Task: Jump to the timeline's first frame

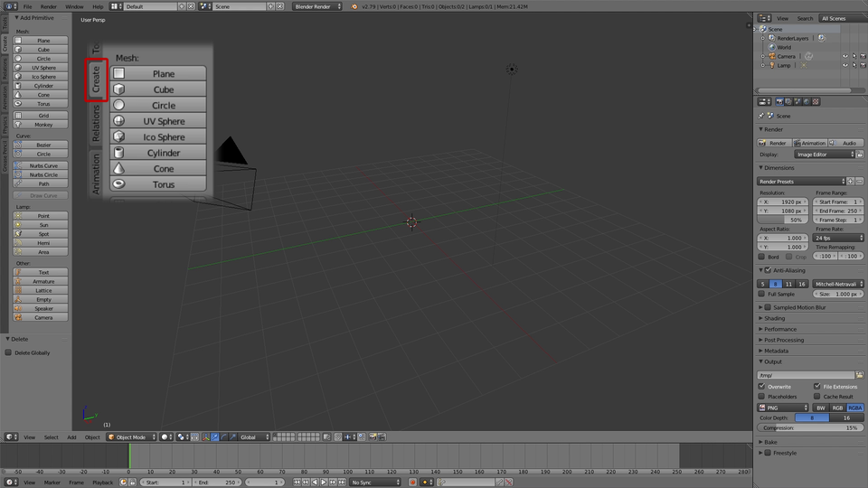Action: click(x=297, y=483)
